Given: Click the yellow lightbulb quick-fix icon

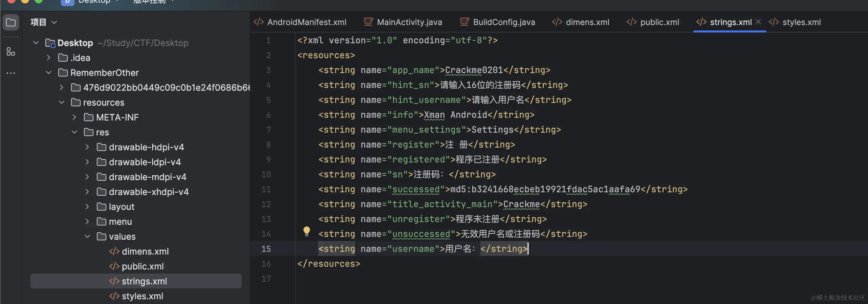Looking at the screenshot, I should (x=307, y=231).
